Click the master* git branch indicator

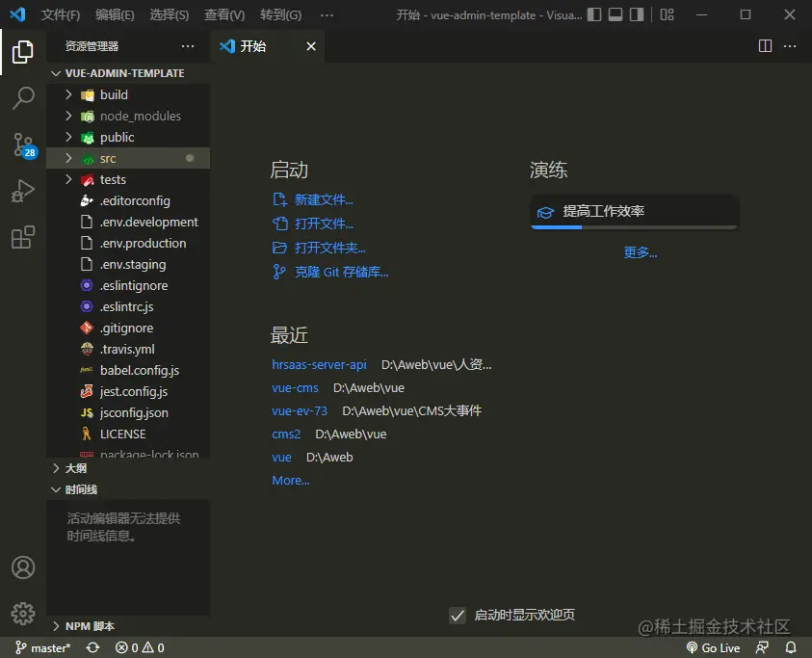(x=43, y=647)
